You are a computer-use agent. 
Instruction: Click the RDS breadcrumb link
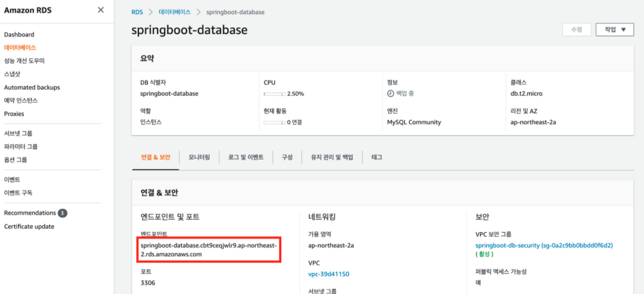137,12
